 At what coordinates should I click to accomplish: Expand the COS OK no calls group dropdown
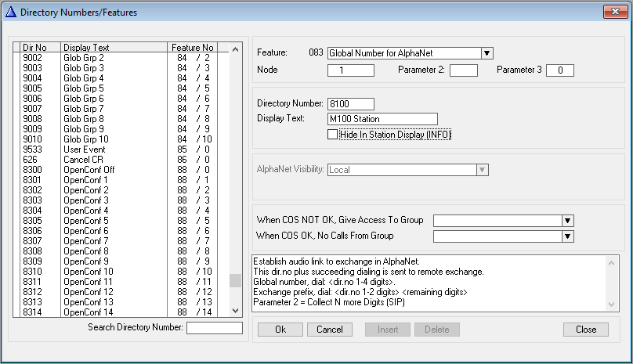tap(568, 236)
